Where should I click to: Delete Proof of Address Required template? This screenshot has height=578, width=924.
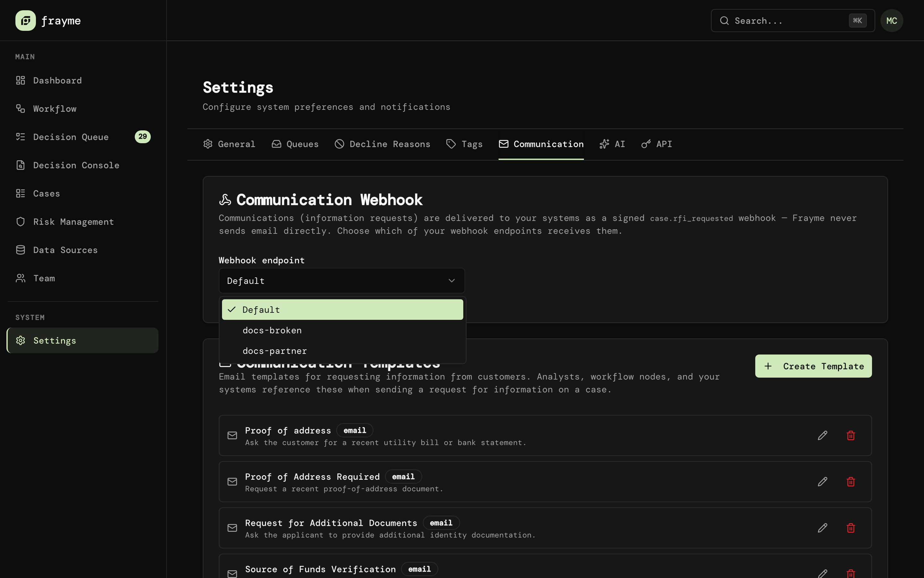coord(851,482)
